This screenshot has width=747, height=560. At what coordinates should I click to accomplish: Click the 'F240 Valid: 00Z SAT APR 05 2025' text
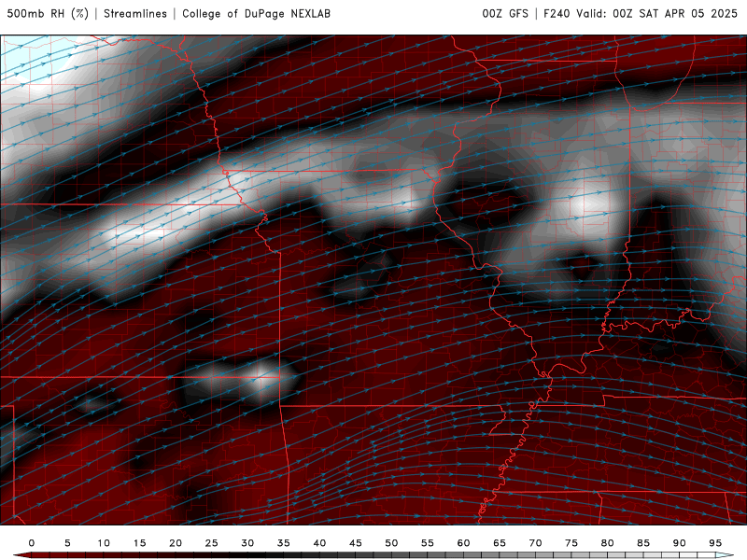click(x=641, y=13)
